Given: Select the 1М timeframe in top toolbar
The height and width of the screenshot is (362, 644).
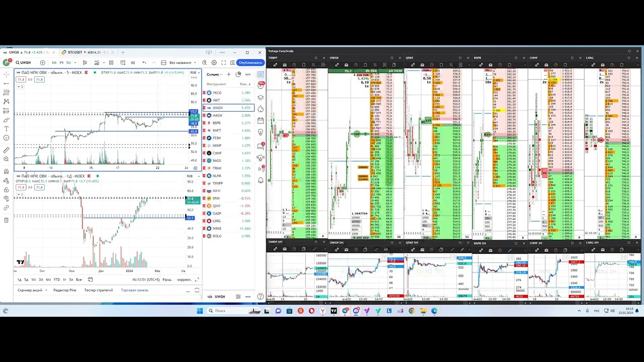Looking at the screenshot, I should [x=54, y=62].
